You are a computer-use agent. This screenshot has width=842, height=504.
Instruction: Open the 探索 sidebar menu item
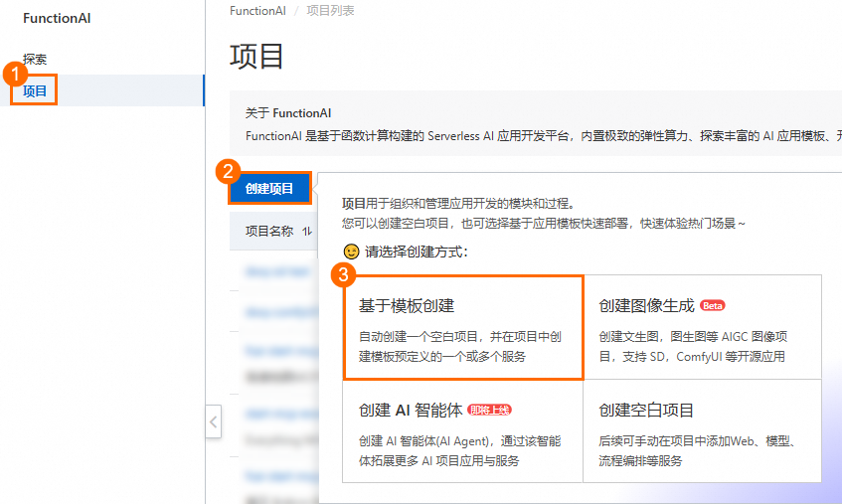35,59
